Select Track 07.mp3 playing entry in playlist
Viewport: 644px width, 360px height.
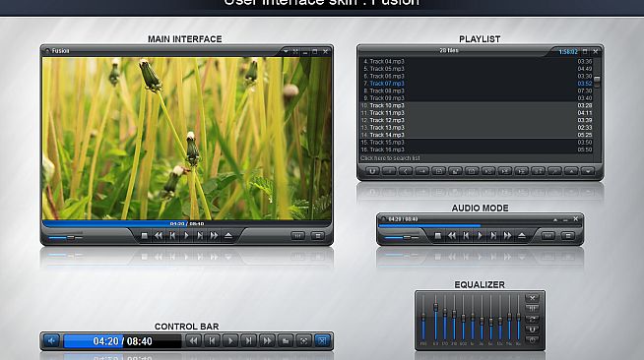point(477,84)
